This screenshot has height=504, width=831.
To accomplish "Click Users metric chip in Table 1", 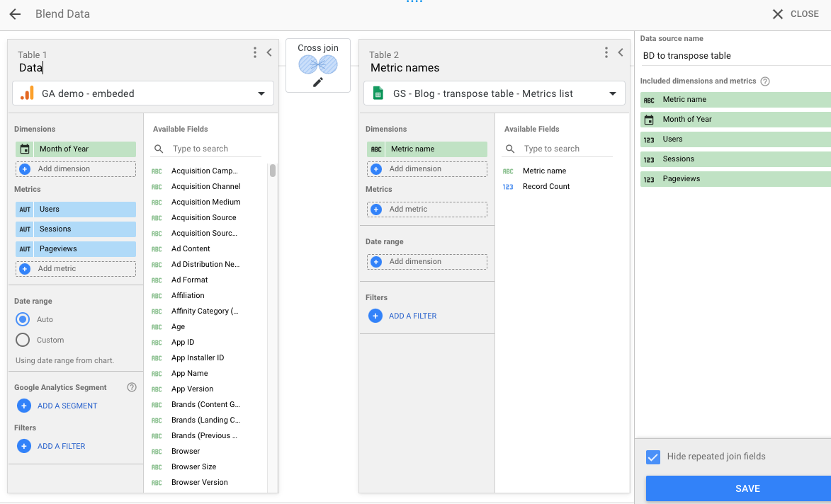I will (76, 210).
